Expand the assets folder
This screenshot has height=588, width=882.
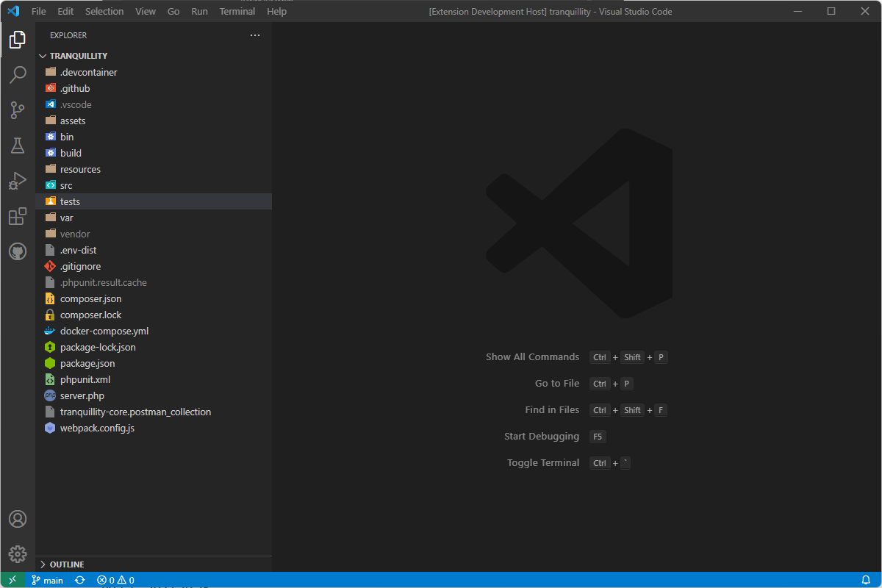(x=154, y=121)
